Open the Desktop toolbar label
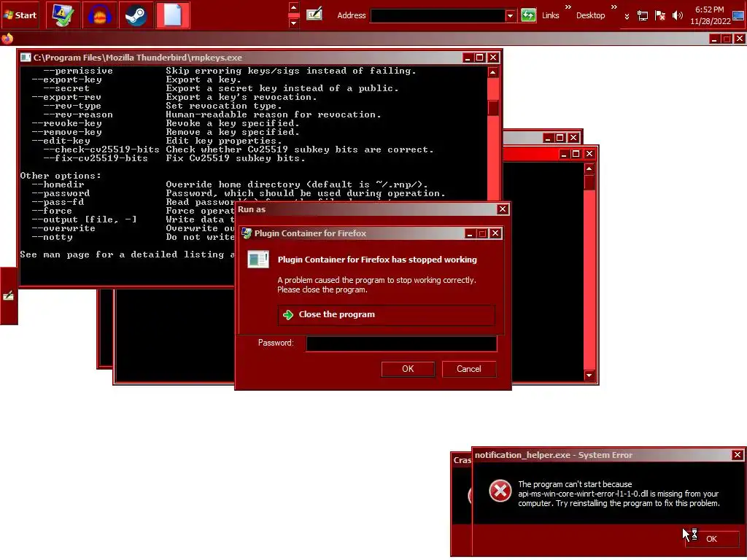747x560 pixels. click(x=590, y=15)
